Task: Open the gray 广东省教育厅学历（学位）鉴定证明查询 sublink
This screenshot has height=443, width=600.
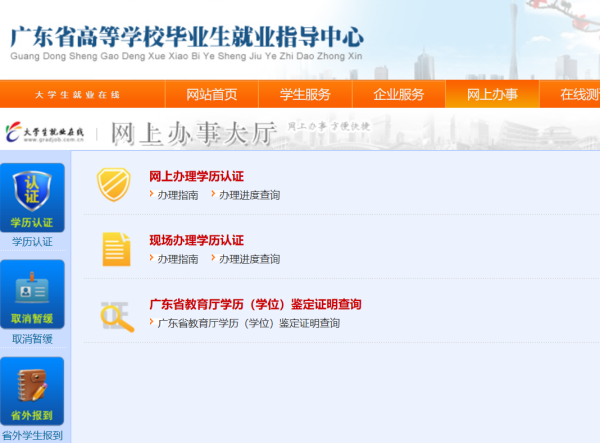Action: tap(249, 323)
